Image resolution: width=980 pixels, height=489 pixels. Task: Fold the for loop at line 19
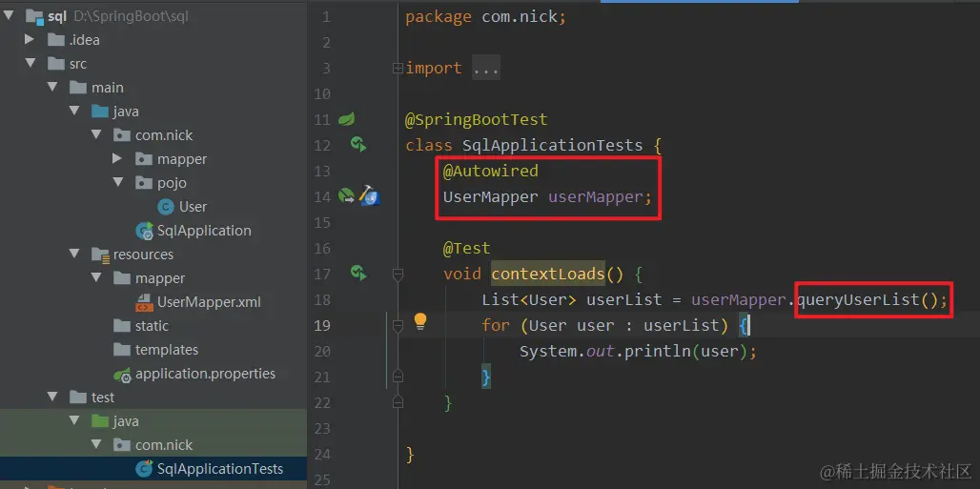click(398, 325)
